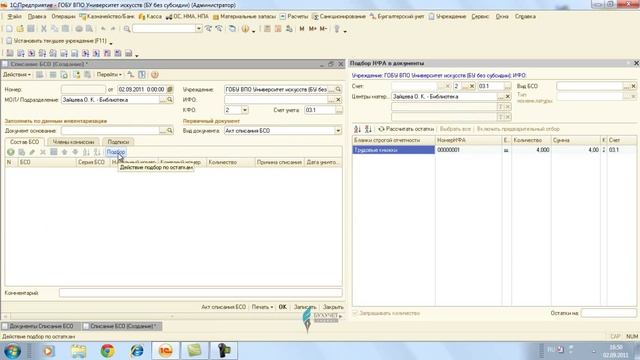Open the Перейти dropdown menu
The height and width of the screenshot is (360, 640).
pyautogui.click(x=109, y=75)
